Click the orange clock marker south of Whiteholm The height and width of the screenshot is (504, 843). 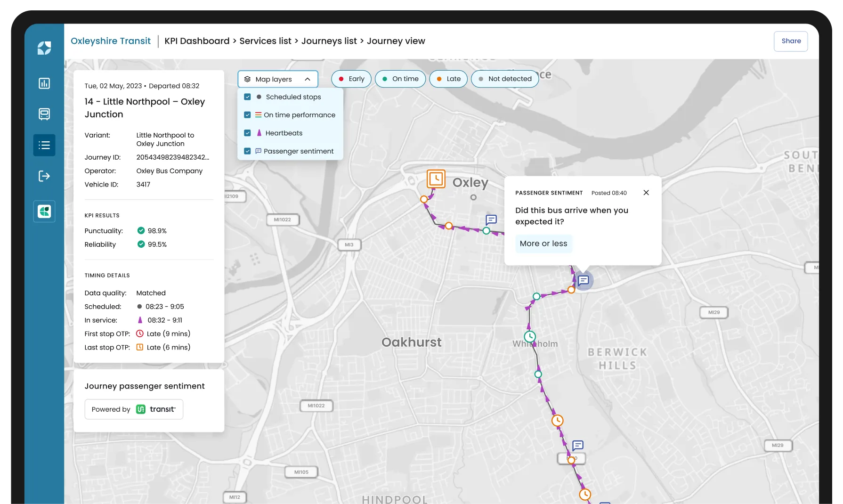pos(558,420)
